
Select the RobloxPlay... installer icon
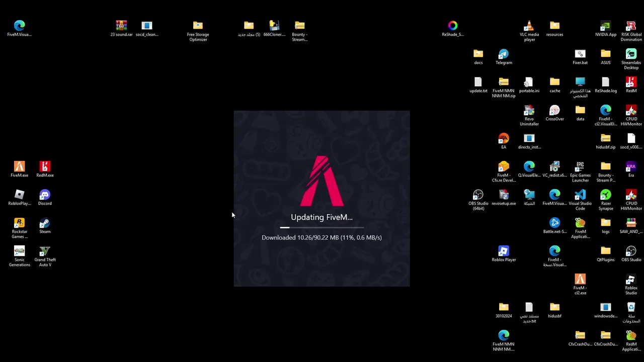click(19, 198)
